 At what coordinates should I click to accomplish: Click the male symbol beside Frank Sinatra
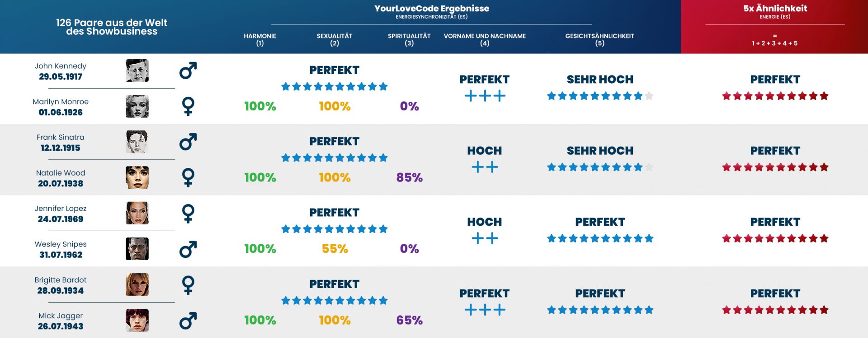point(188,142)
